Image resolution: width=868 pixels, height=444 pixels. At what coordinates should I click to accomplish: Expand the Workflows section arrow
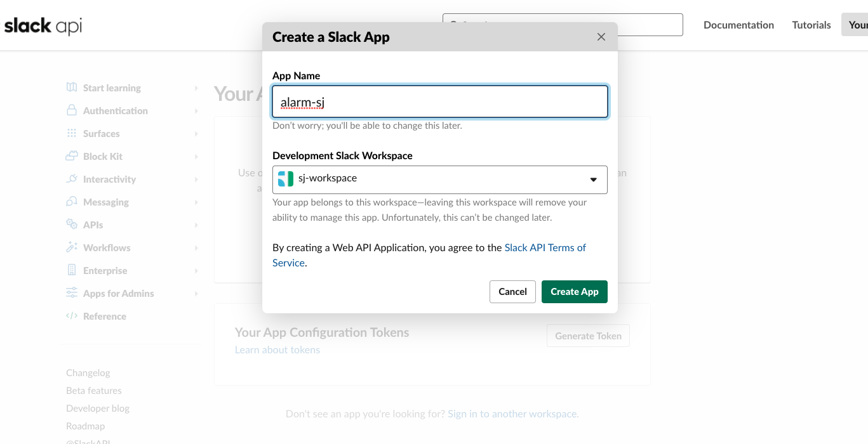coord(196,248)
